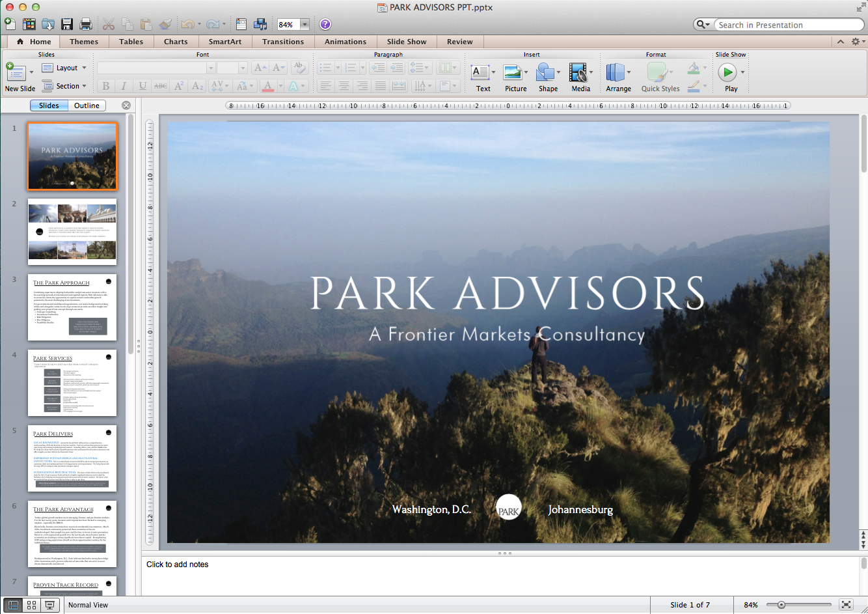
Task: Select The Park Approach slide thumbnail
Action: point(72,307)
